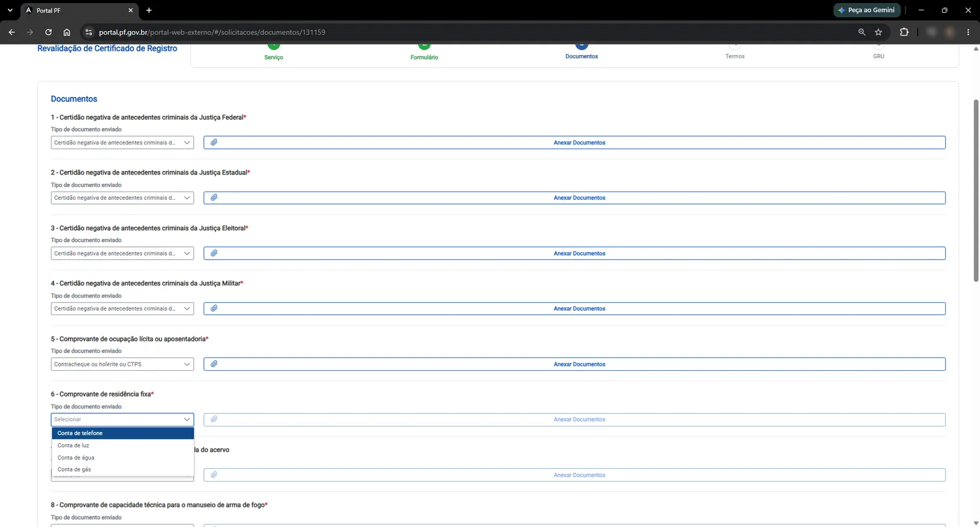Click the paperclip icon for Justiça Federal
The width and height of the screenshot is (980, 527).
point(214,142)
